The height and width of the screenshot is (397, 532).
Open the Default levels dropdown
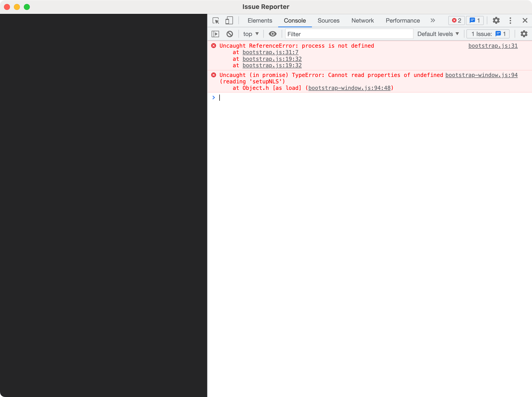(x=438, y=34)
